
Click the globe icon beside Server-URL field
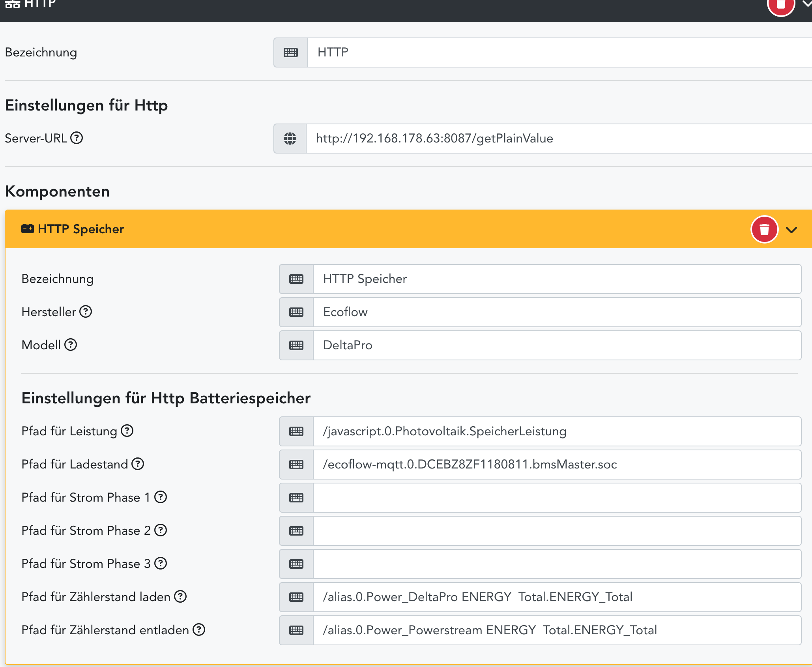pos(290,139)
